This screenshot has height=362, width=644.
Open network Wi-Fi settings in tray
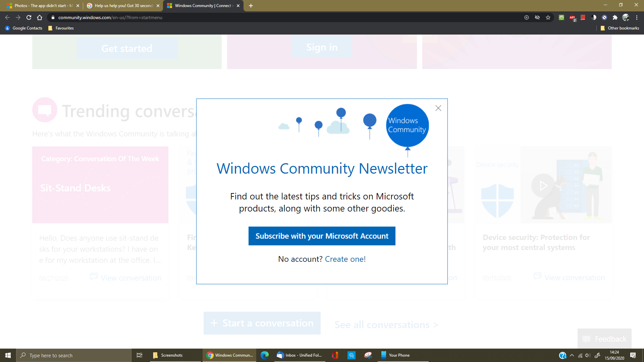click(580, 355)
